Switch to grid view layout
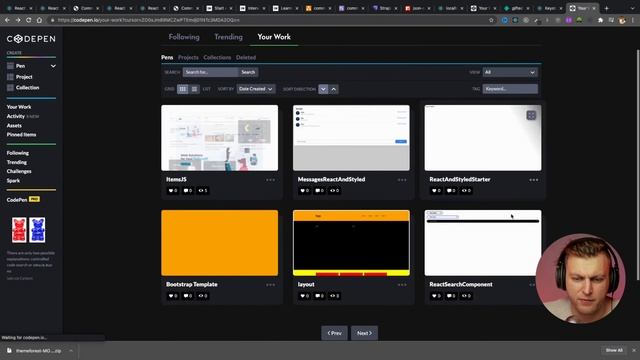The width and height of the screenshot is (640, 360). (x=182, y=89)
